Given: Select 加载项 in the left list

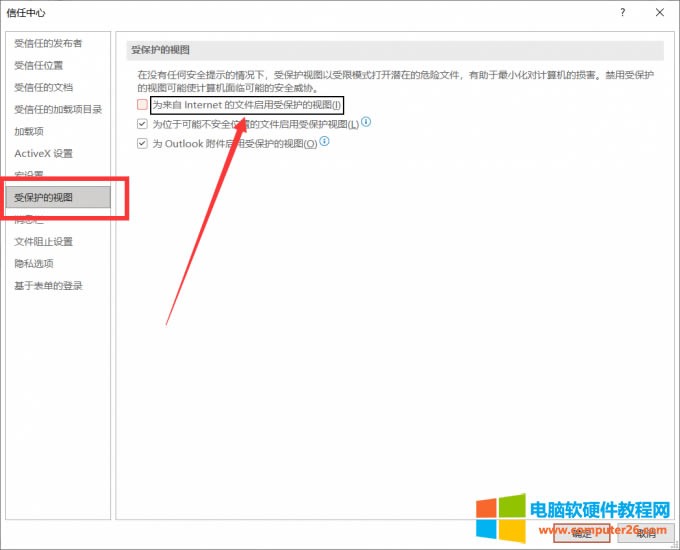Looking at the screenshot, I should (x=29, y=131).
